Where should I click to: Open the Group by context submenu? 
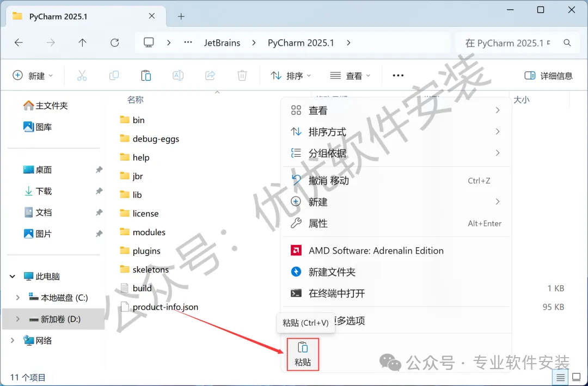click(x=396, y=153)
